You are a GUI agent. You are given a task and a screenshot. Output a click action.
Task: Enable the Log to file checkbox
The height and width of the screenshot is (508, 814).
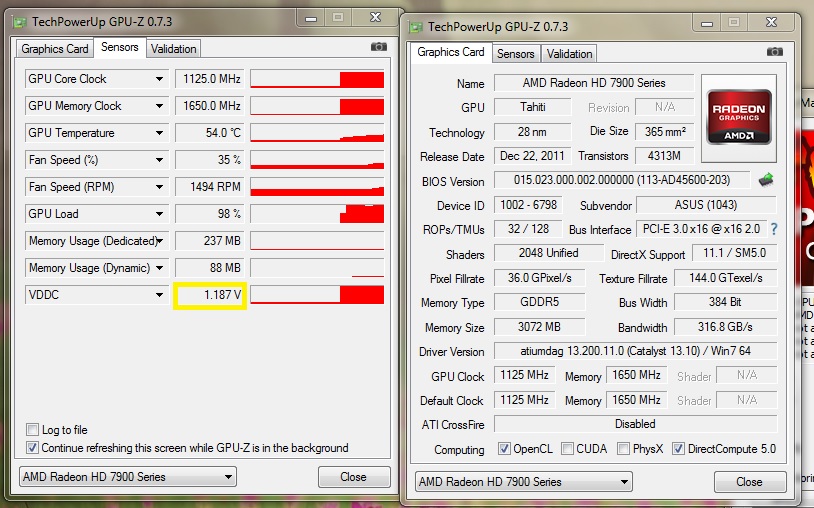point(32,430)
